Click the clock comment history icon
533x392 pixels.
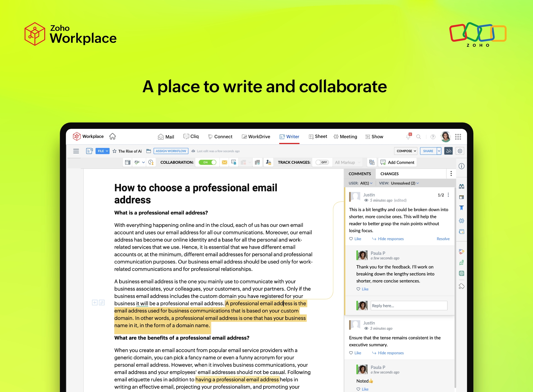pos(151,162)
